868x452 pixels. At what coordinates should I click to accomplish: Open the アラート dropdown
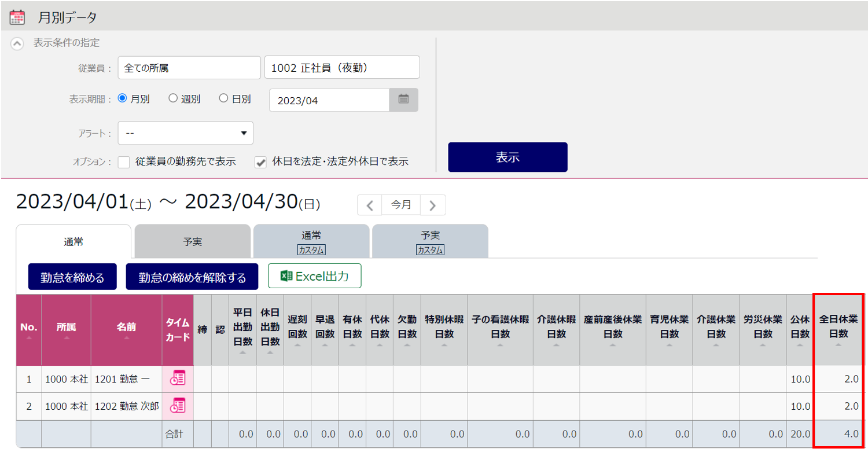(185, 133)
